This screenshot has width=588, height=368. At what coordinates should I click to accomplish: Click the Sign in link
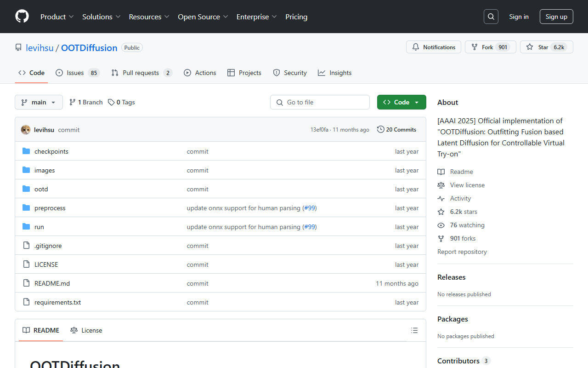[519, 17]
